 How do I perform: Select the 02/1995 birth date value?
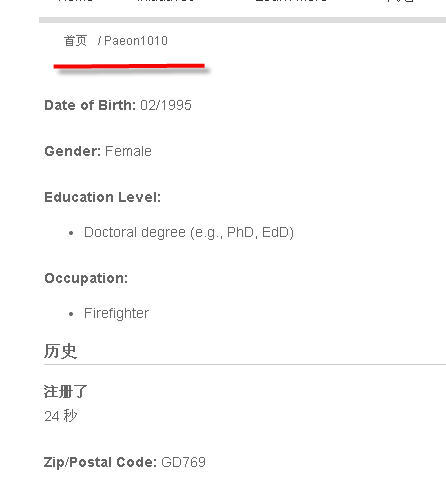166,105
